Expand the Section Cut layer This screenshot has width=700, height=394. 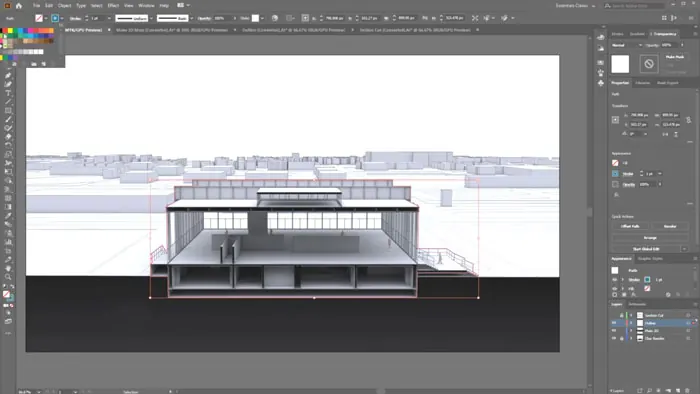(631, 315)
